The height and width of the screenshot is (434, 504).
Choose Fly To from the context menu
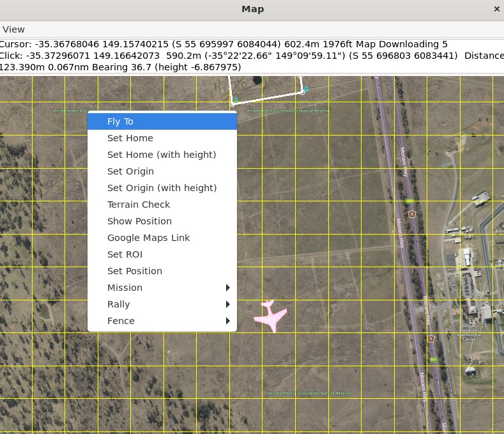coord(120,121)
